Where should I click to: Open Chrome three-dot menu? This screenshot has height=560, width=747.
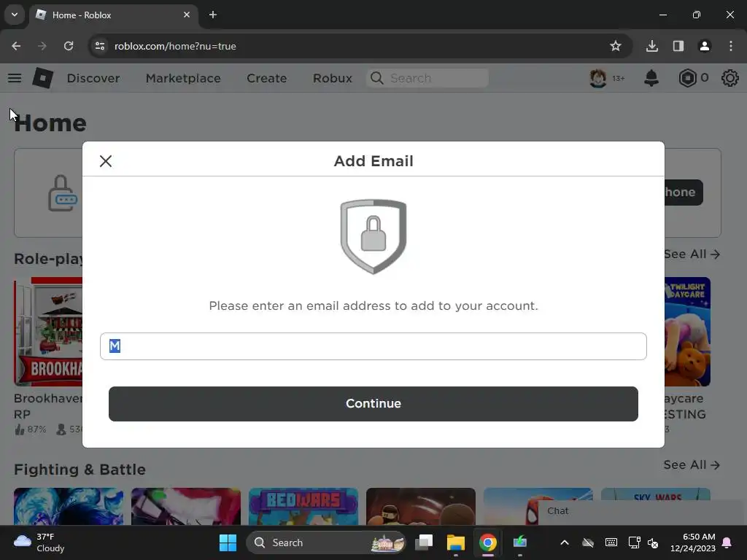731,46
